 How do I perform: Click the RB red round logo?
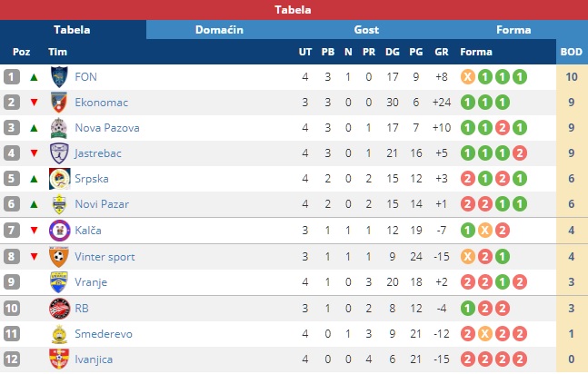click(x=59, y=309)
